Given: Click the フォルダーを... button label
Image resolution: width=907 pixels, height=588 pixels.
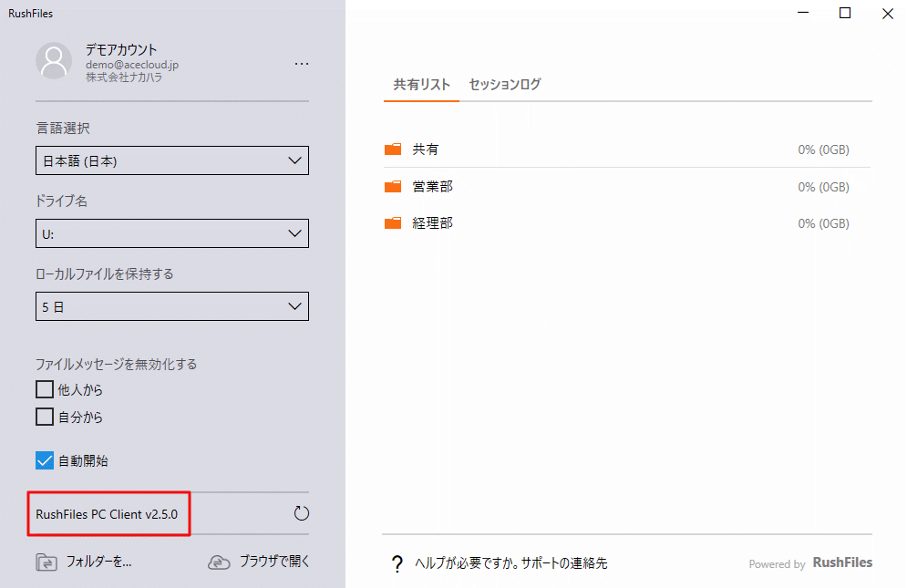Looking at the screenshot, I should pos(98,562).
